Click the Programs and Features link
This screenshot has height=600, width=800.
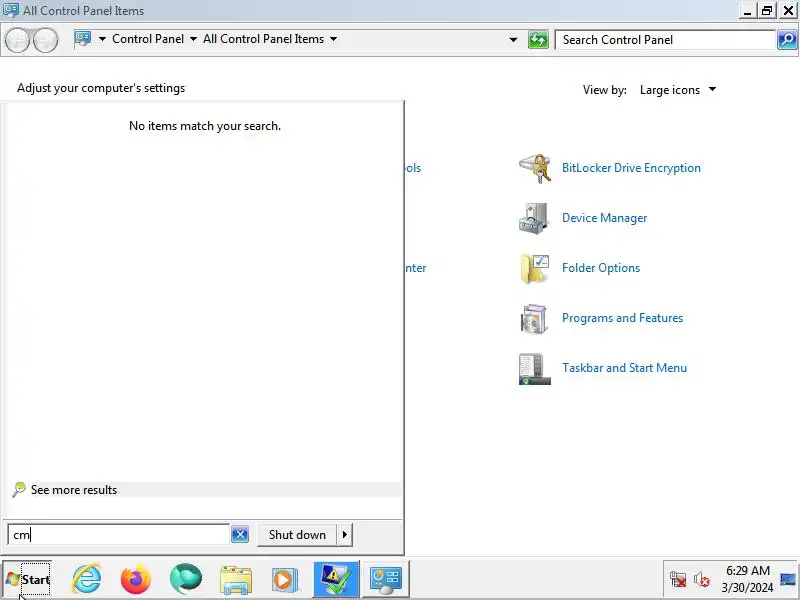(622, 318)
